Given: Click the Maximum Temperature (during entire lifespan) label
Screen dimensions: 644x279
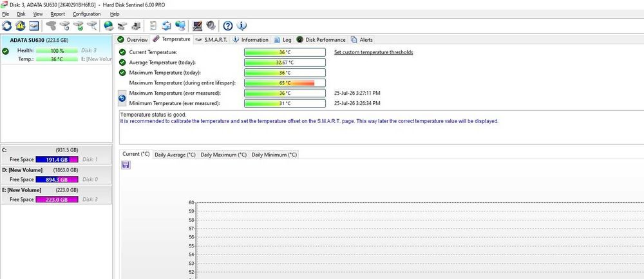Looking at the screenshot, I should (182, 82).
